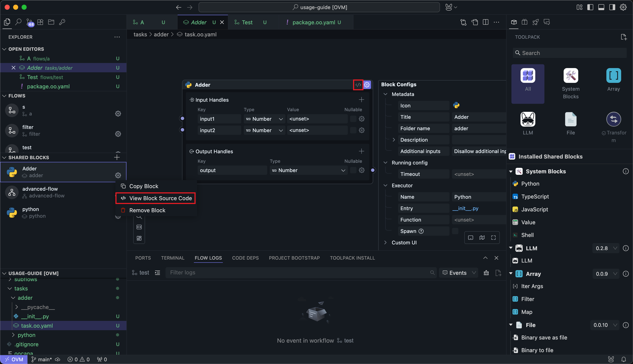Click the add shared block plus icon
This screenshot has width=633, height=364.
click(x=117, y=157)
